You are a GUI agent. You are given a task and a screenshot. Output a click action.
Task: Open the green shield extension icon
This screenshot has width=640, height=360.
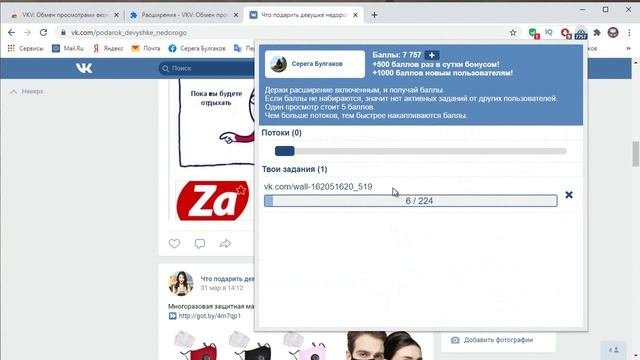(x=533, y=33)
